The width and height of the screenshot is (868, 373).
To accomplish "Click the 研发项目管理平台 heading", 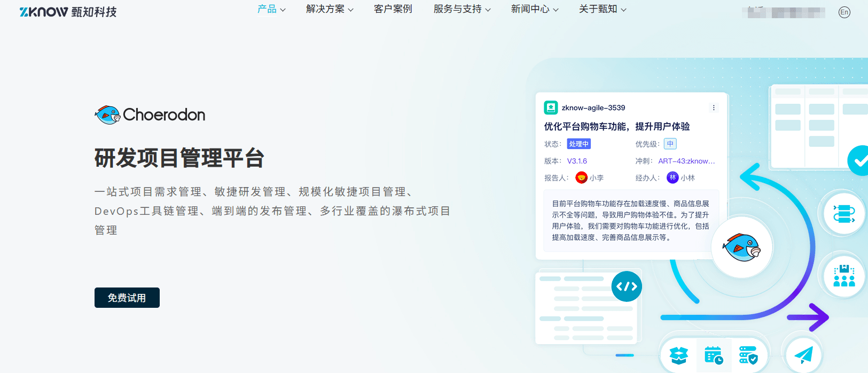I will coord(179,158).
